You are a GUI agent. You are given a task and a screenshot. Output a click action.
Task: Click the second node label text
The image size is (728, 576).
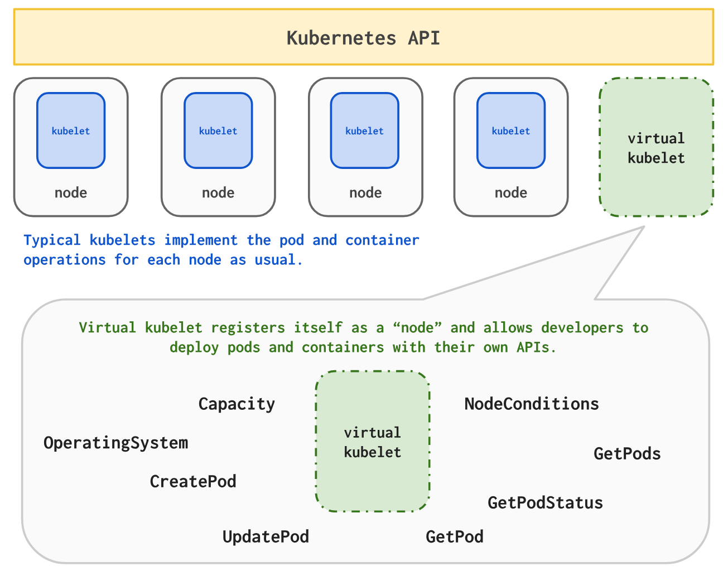click(218, 192)
